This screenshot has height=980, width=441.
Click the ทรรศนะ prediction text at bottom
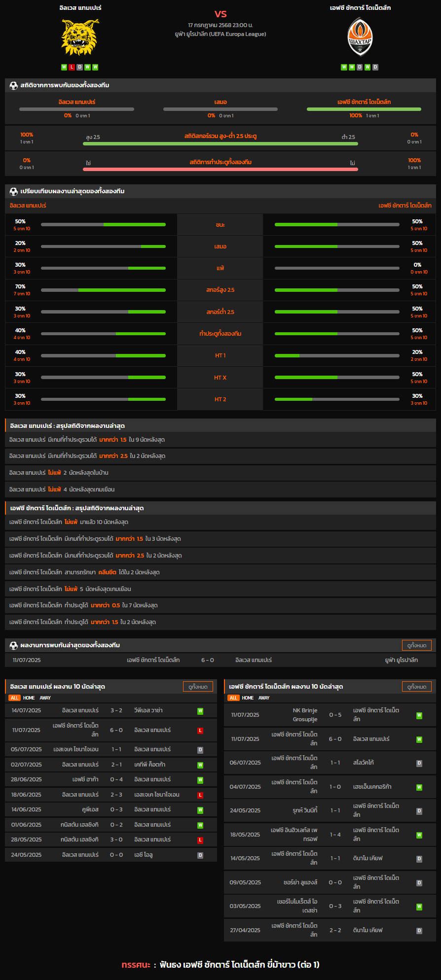point(220,965)
